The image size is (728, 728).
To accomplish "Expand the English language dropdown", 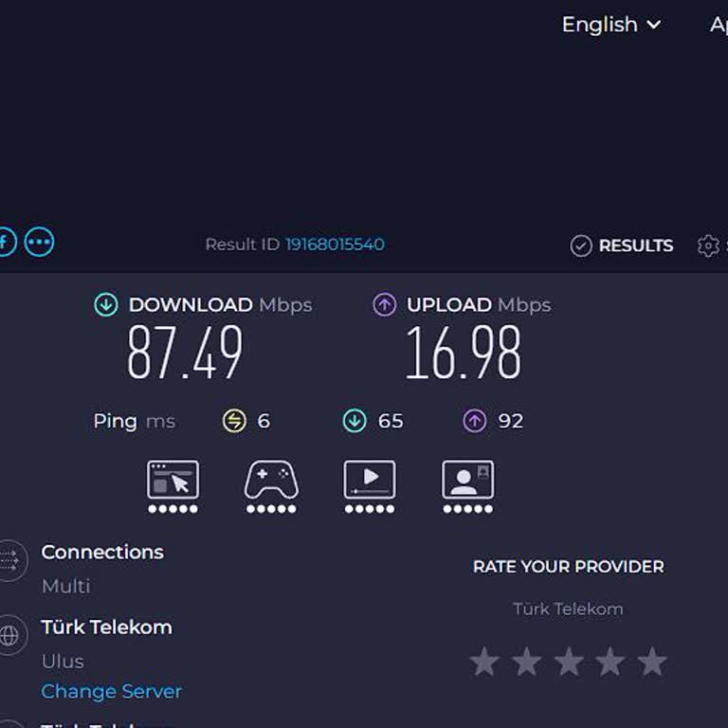I will tap(611, 25).
